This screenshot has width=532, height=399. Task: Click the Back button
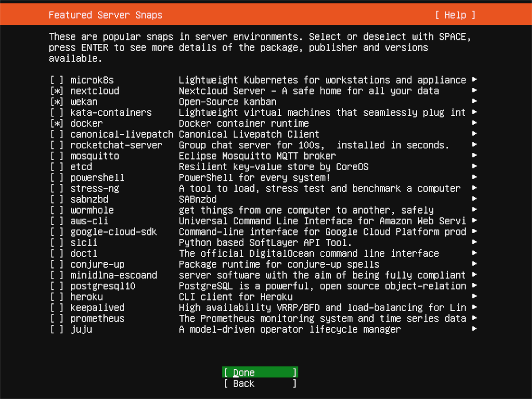[260, 383]
